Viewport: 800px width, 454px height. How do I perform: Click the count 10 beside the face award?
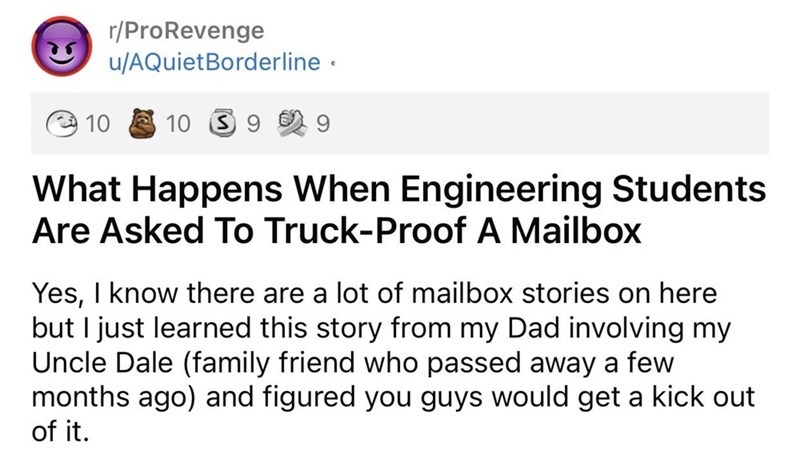[97, 124]
